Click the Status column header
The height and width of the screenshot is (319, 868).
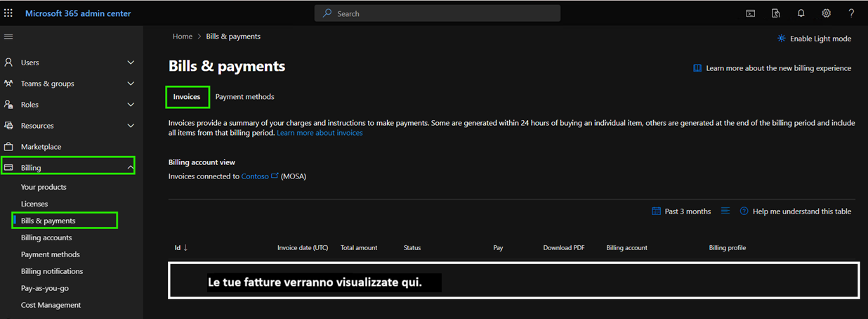(x=412, y=248)
